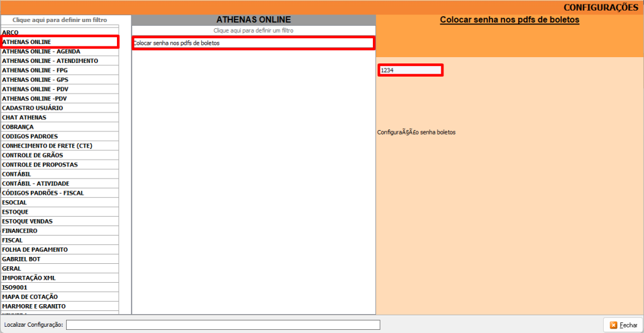
Task: Select ATHENAS ONLINE - AGENDA category
Action: point(60,52)
